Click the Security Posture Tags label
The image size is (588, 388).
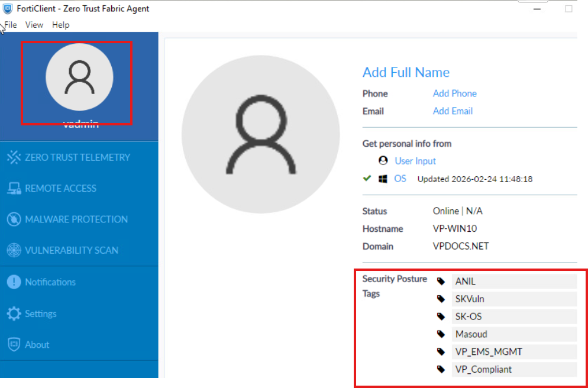pyautogui.click(x=395, y=286)
